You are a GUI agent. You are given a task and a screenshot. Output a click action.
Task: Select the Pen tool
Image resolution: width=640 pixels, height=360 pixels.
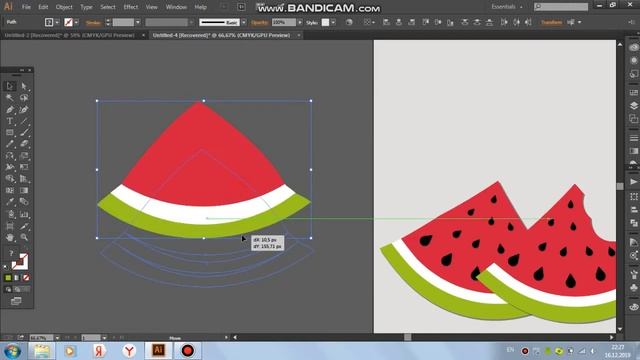10,109
